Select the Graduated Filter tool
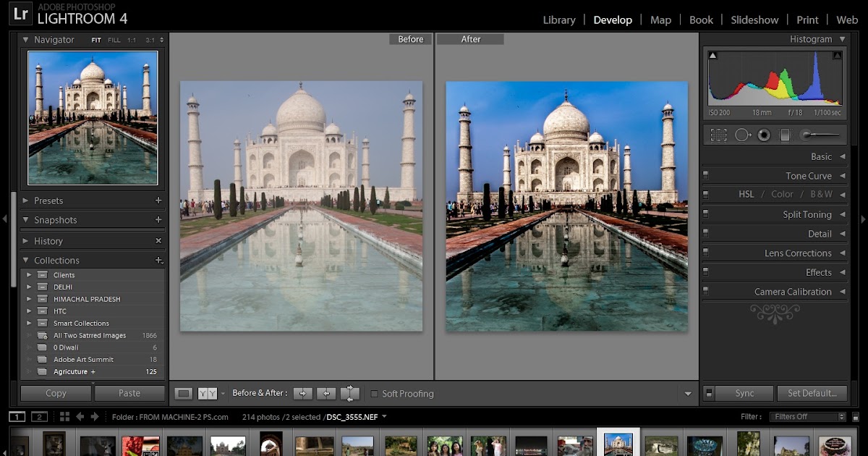868x456 pixels. (786, 135)
